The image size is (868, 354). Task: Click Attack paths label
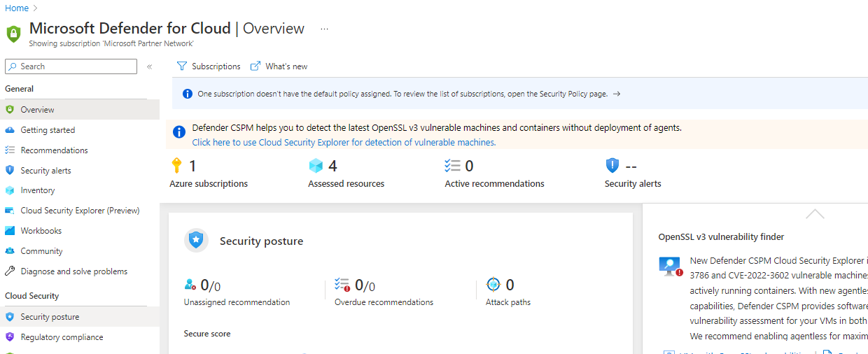(508, 302)
